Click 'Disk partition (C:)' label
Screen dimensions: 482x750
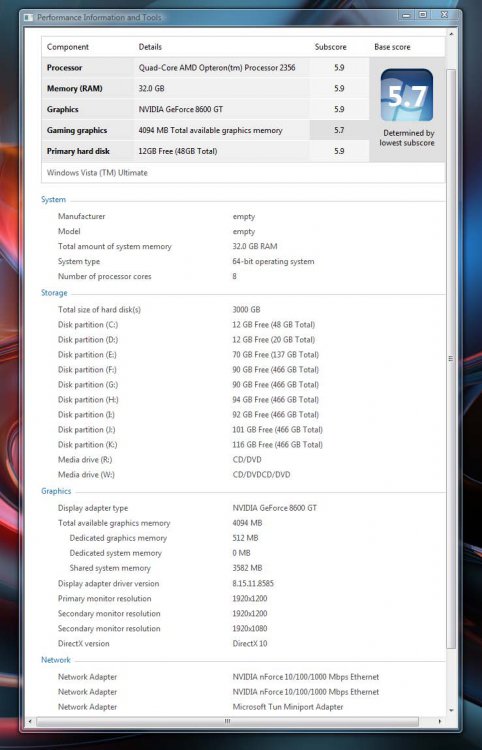pos(88,324)
